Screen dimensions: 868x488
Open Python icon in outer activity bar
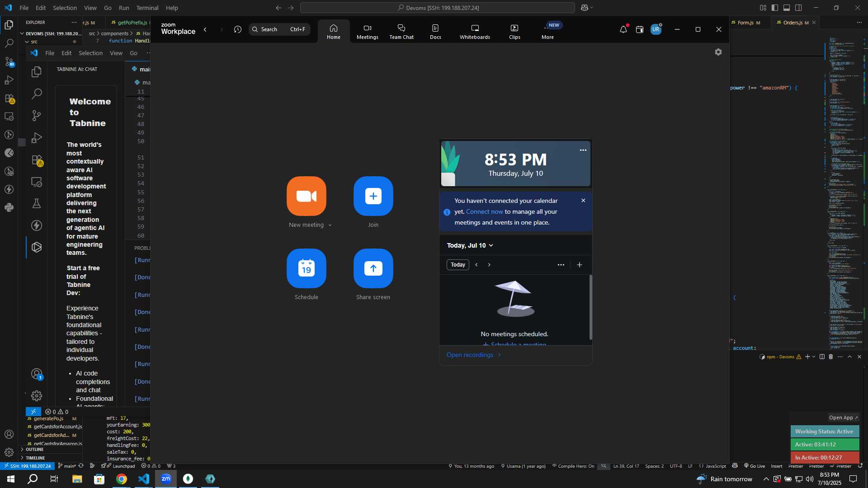coord(9,207)
